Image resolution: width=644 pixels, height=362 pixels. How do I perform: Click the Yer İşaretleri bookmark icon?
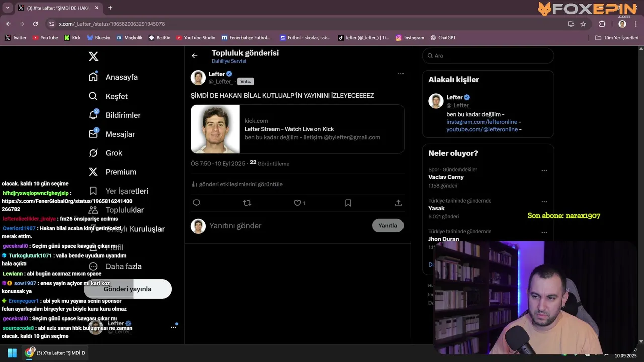tap(93, 191)
